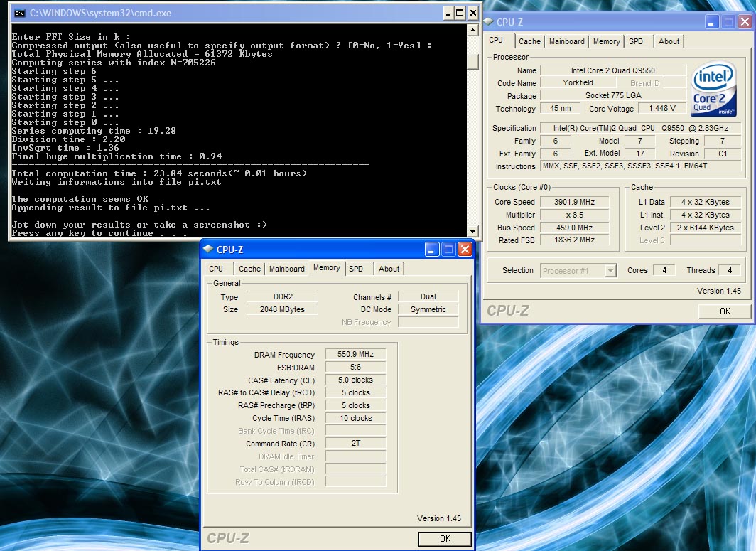Click the DRAM Frequency value 550.9 MHz

(x=355, y=354)
